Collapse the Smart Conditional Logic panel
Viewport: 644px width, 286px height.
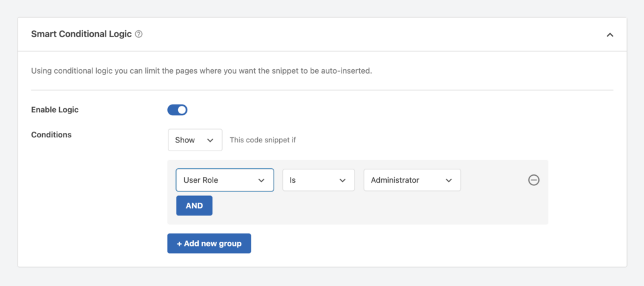click(609, 35)
